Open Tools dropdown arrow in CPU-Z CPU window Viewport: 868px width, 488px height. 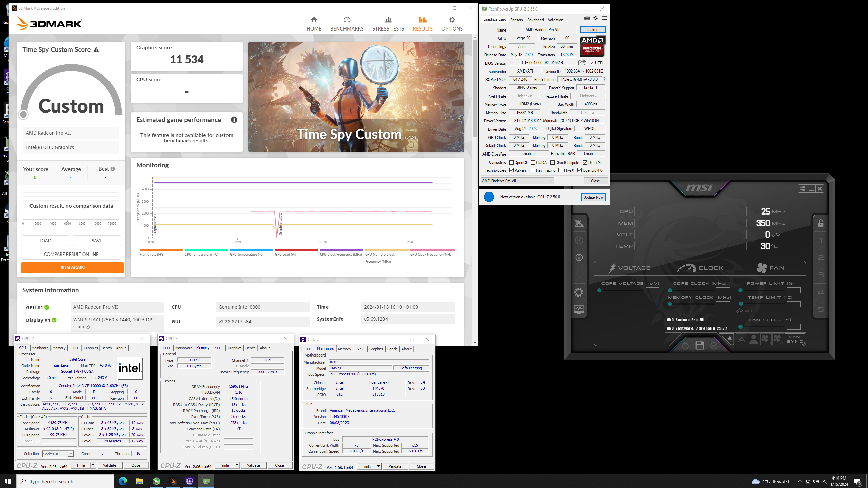pos(93,465)
